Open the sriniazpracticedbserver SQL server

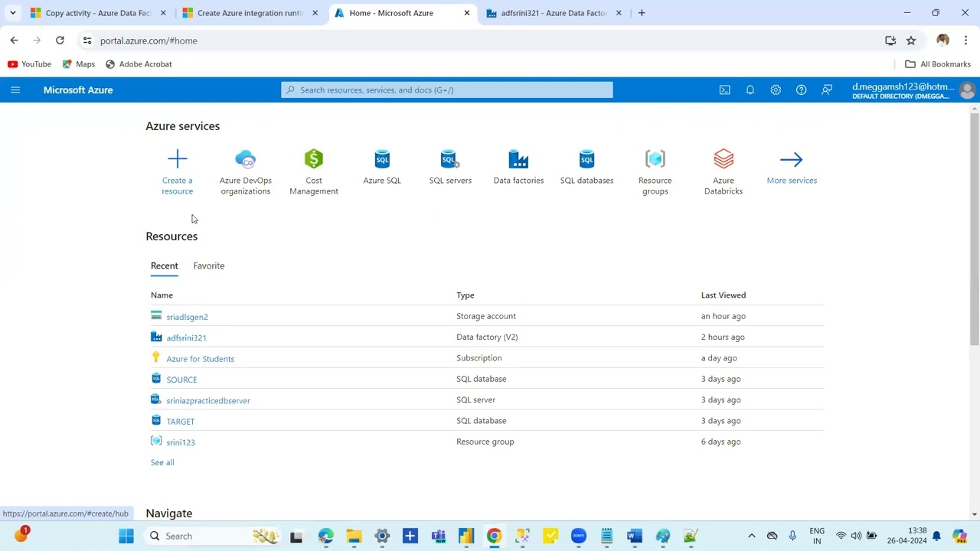pos(208,400)
